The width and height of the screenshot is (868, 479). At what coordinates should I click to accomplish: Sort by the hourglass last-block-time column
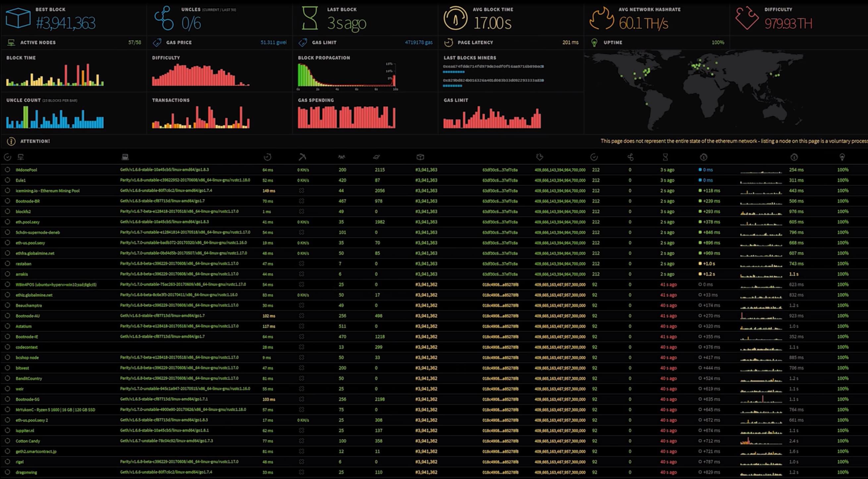pos(665,157)
